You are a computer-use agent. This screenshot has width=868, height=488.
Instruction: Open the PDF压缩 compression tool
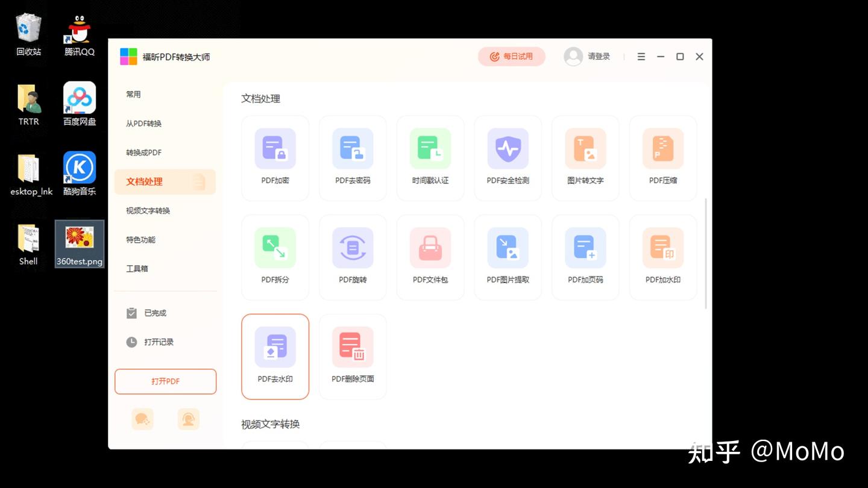[663, 158]
